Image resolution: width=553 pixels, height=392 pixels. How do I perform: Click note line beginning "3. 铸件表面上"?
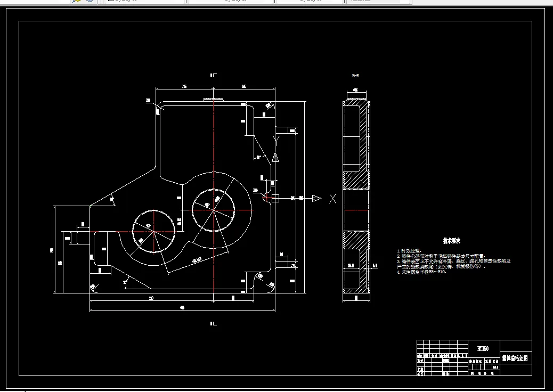click(454, 261)
